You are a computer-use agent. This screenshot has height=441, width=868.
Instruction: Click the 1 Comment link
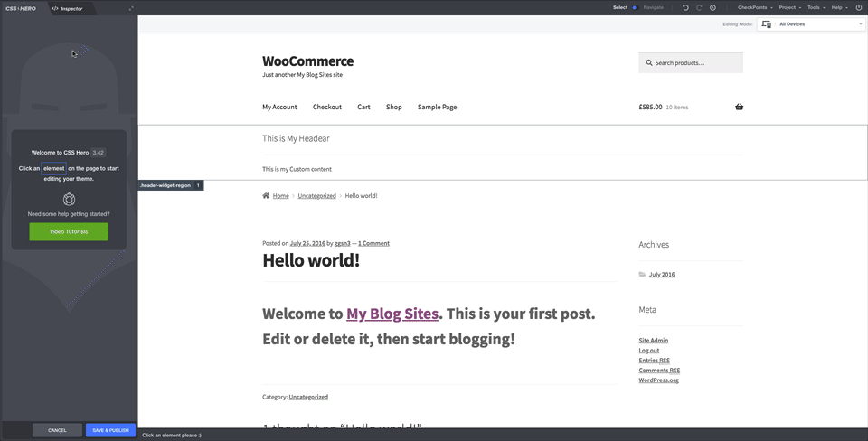(373, 243)
